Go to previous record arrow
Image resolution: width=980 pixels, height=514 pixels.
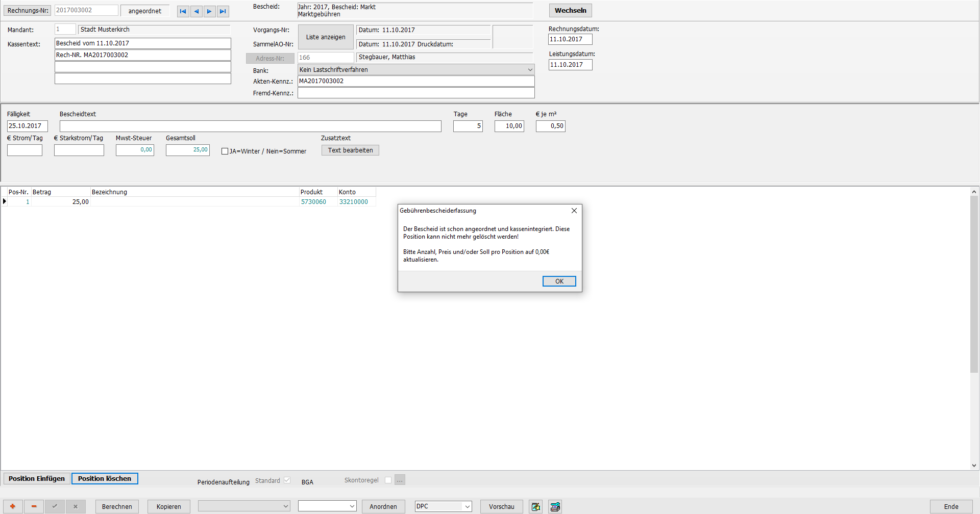point(197,11)
